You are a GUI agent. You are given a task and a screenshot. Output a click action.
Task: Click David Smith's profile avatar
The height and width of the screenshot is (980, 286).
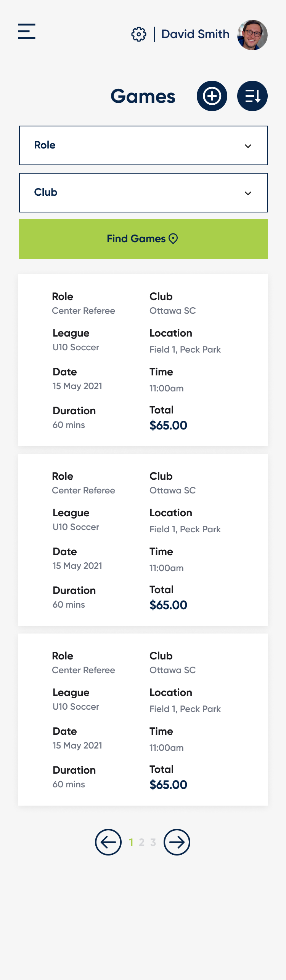252,35
